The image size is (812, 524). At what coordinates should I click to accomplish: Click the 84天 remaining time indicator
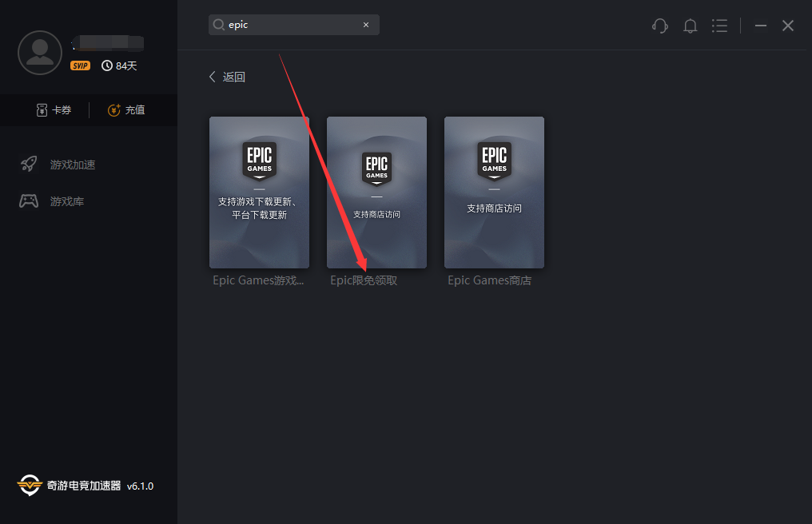[x=120, y=65]
